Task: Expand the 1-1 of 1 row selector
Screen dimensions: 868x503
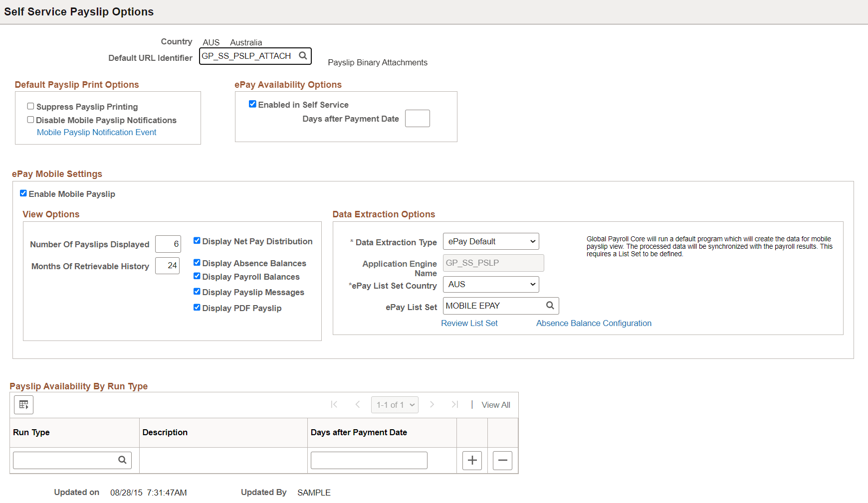Action: [x=395, y=404]
